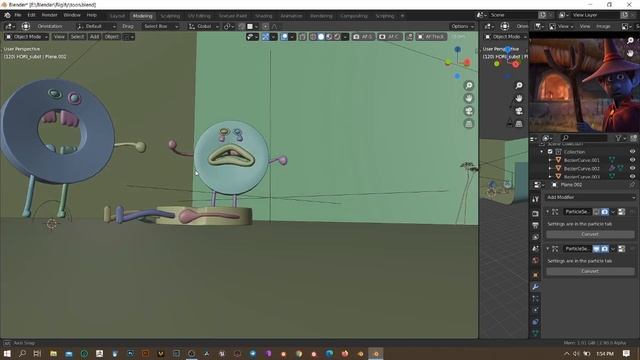640x360 pixels.
Task: Collapse the first ParticleSe modifier panel
Action: (548, 211)
